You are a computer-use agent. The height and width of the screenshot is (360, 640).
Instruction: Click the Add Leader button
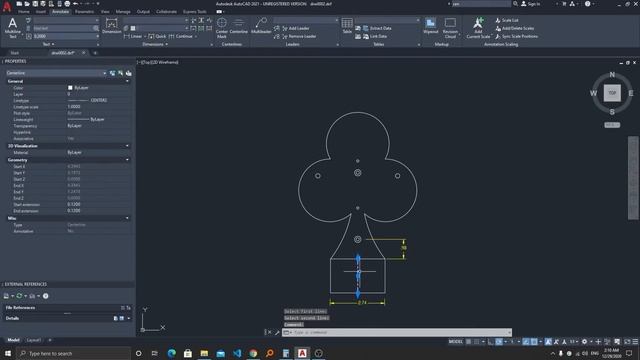click(x=296, y=28)
